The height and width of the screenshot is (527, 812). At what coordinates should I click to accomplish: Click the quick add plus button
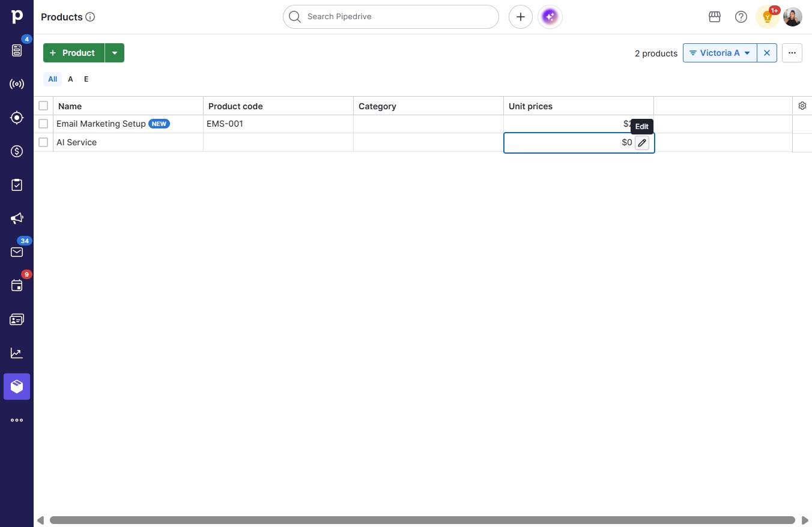pos(521,17)
